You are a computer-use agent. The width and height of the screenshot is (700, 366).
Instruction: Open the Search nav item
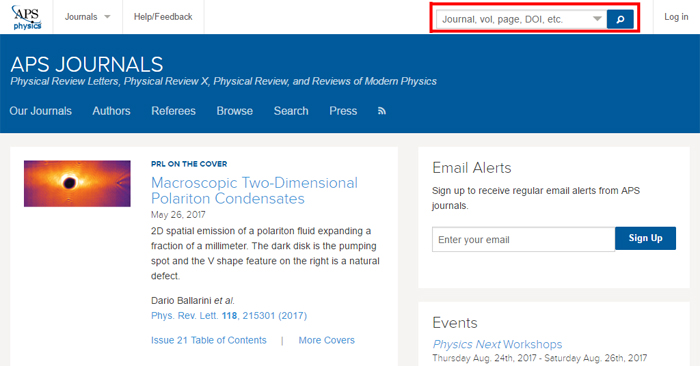click(x=291, y=111)
